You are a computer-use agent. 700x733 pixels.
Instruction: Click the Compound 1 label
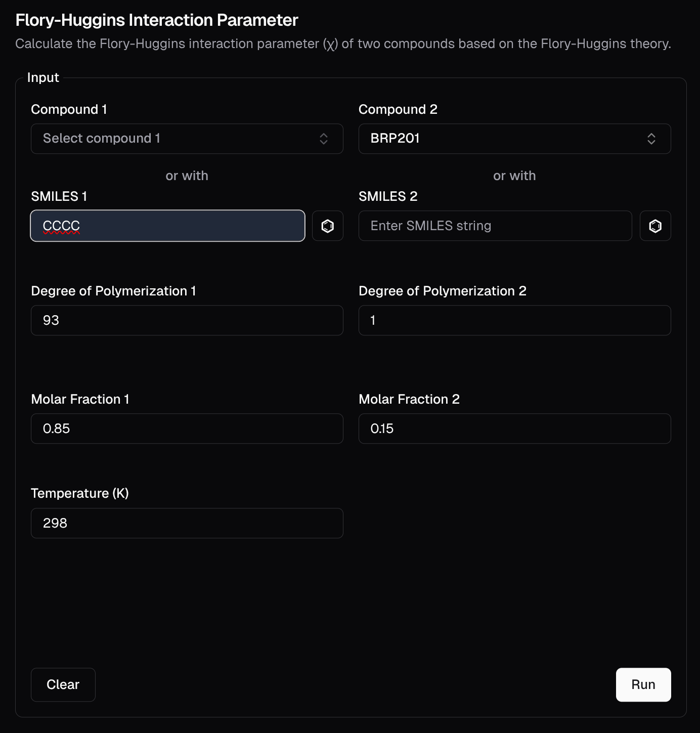(69, 109)
